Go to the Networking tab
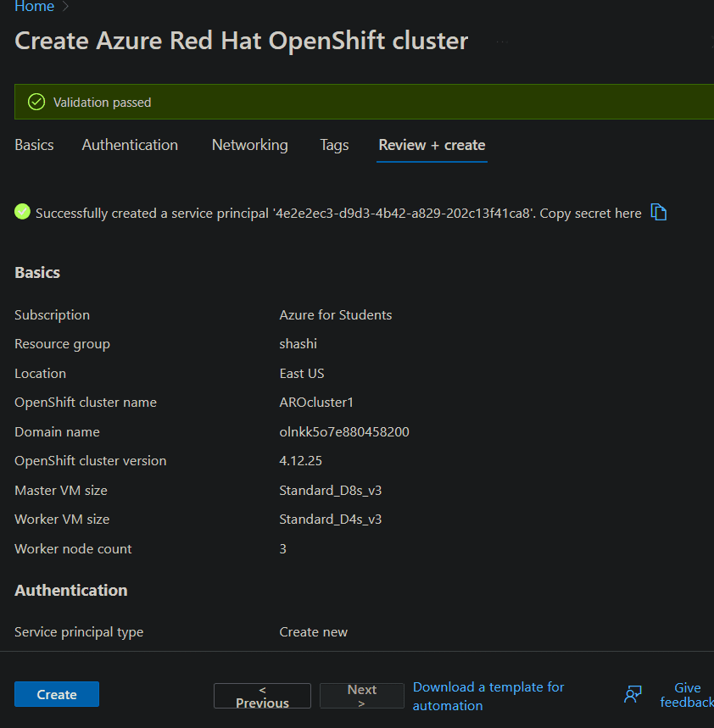 coord(249,145)
